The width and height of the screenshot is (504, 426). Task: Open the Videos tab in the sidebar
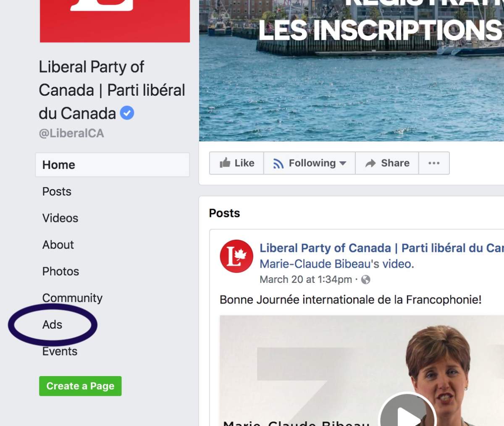click(x=60, y=218)
